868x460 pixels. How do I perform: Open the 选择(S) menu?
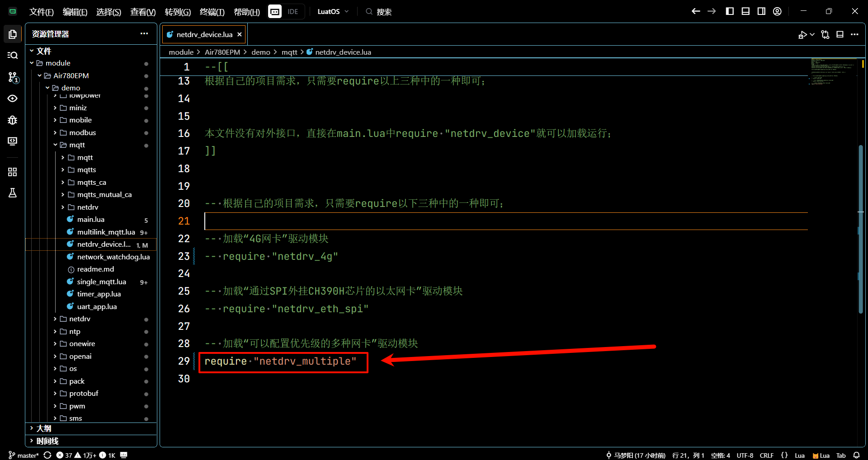point(108,12)
